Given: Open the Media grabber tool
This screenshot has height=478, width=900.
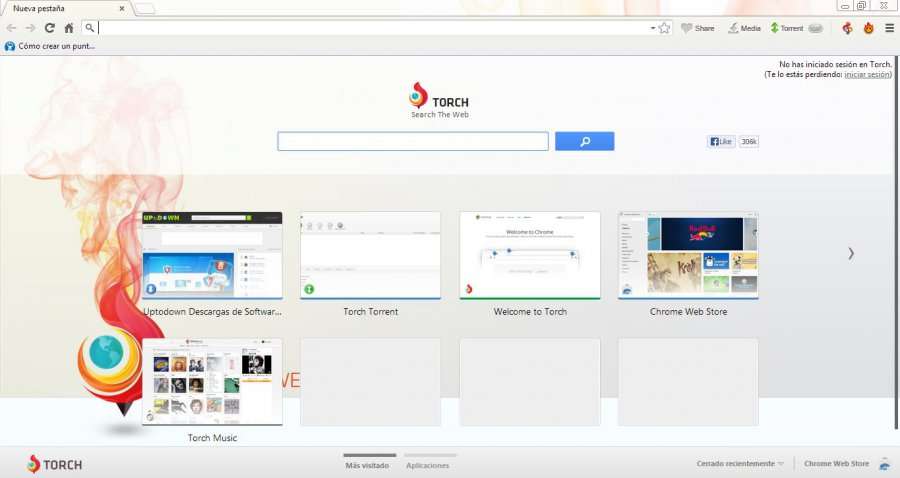Looking at the screenshot, I should point(744,28).
